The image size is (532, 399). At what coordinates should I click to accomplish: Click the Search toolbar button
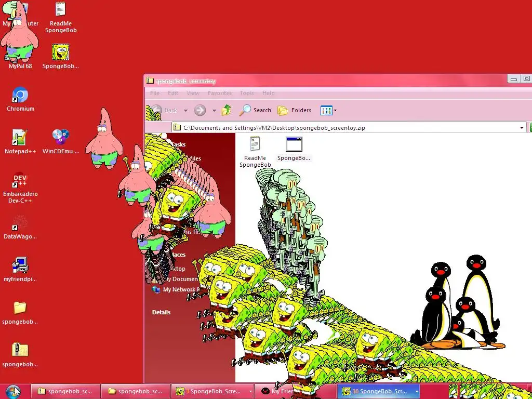(255, 110)
